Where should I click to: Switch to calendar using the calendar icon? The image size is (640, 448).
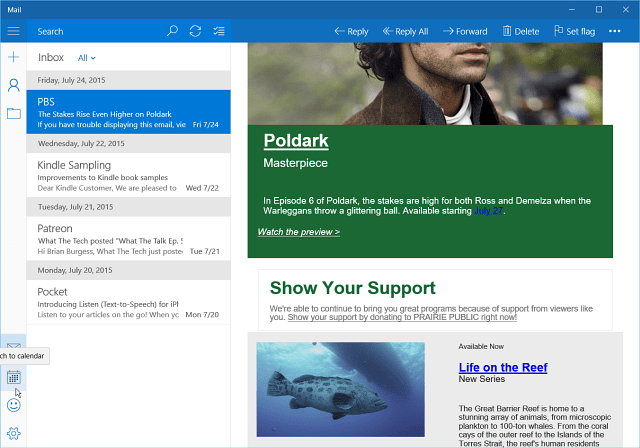click(x=13, y=377)
